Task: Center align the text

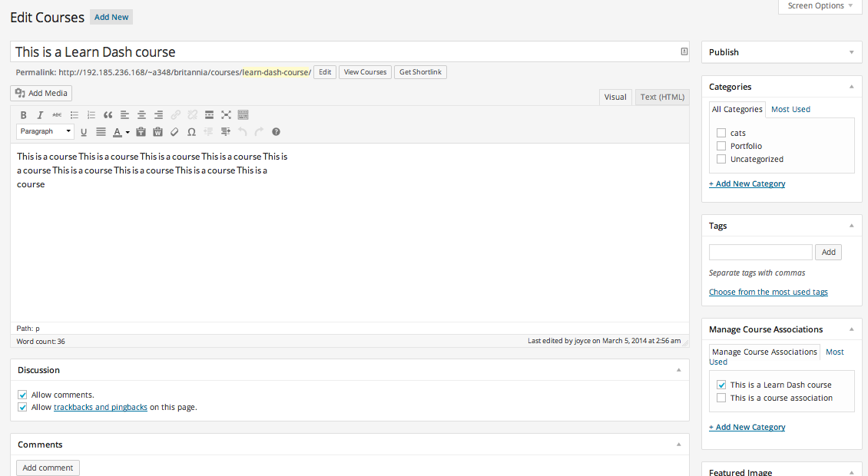Action: click(x=141, y=115)
